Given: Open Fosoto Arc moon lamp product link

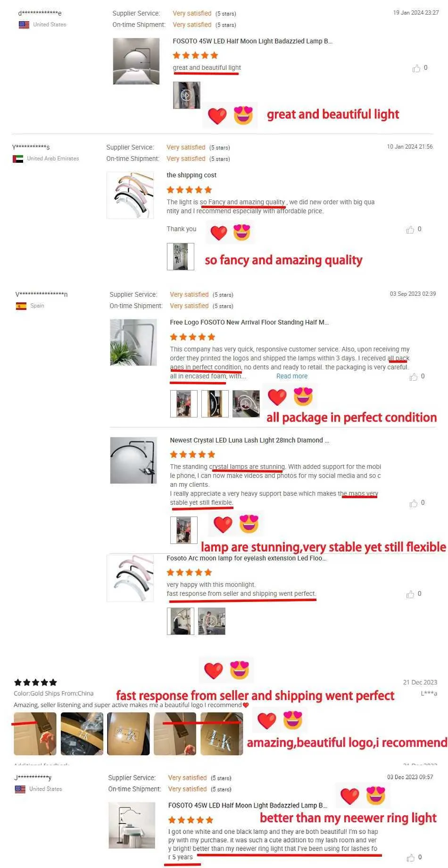Looking at the screenshot, I should [x=246, y=558].
